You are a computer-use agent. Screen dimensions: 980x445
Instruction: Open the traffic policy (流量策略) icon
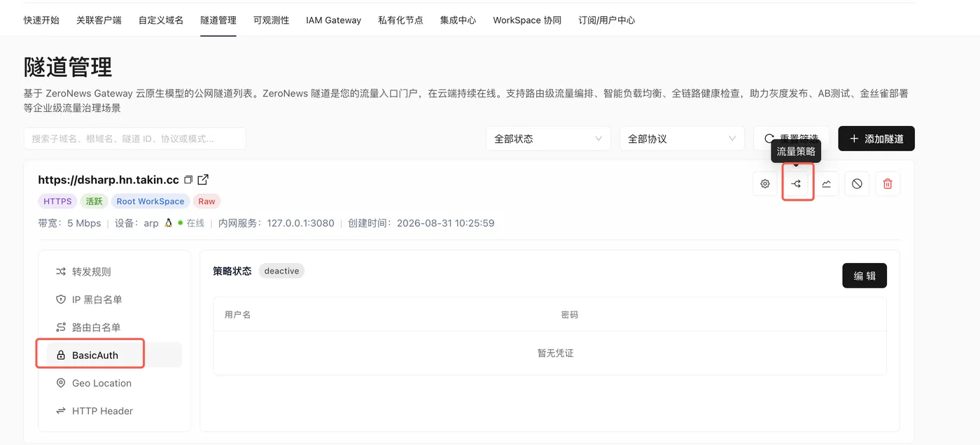pos(796,184)
